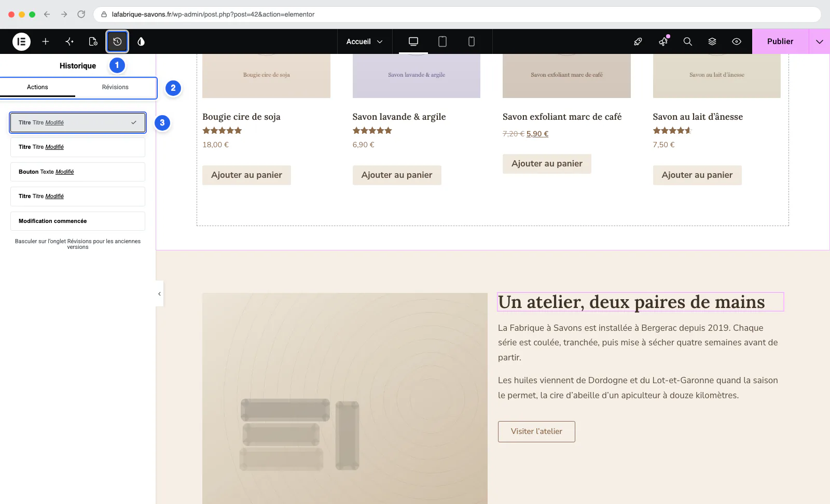
Task: Preview changes with the eye icon
Action: tap(737, 41)
